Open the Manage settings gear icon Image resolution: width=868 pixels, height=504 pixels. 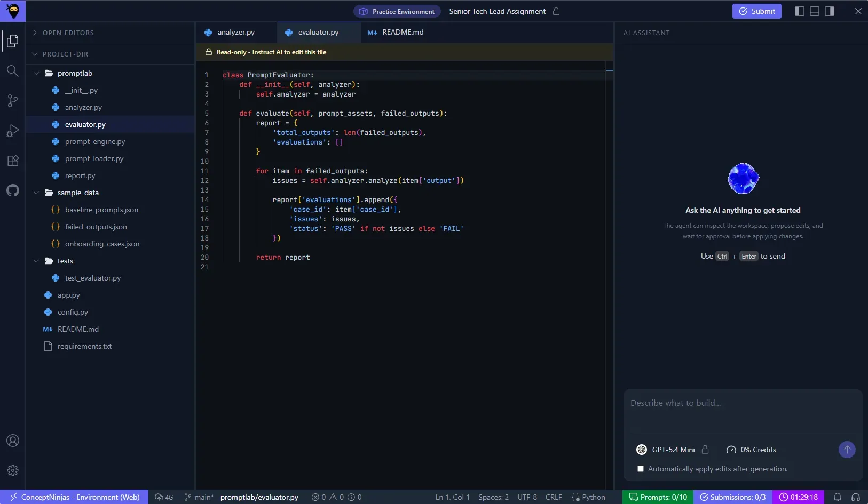[x=13, y=470]
